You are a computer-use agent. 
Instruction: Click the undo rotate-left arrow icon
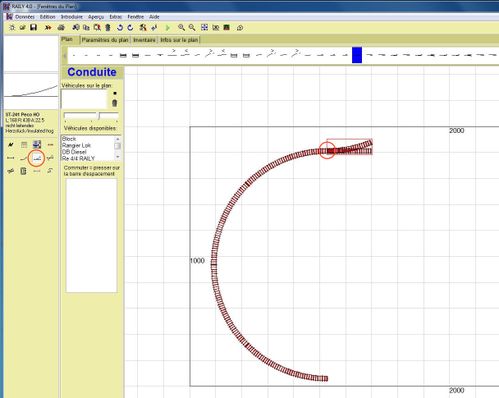pos(120,27)
